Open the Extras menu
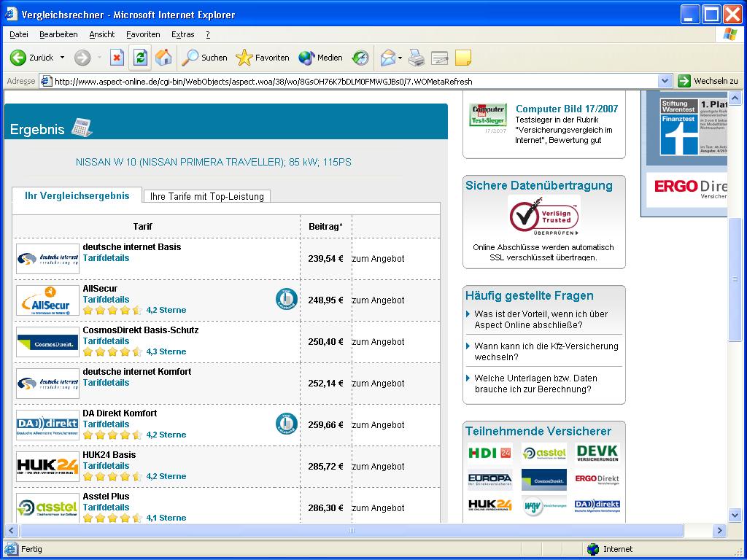Viewport: 747px width, 560px height. 183,34
